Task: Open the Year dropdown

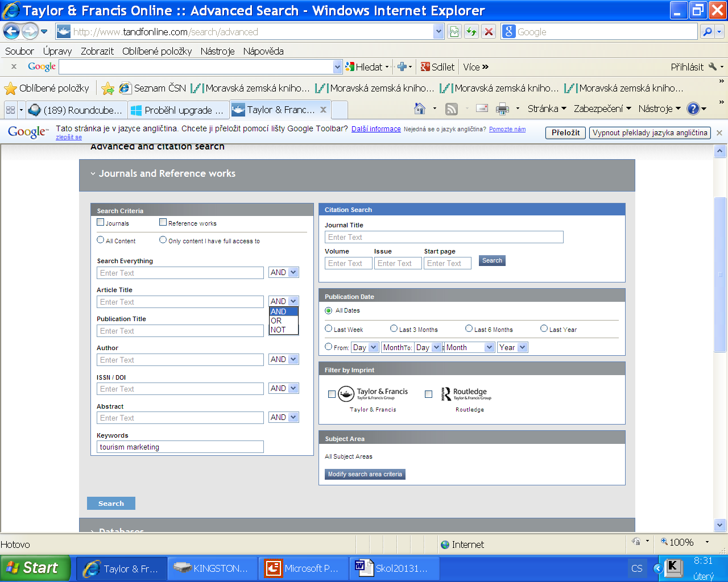Action: pos(512,347)
